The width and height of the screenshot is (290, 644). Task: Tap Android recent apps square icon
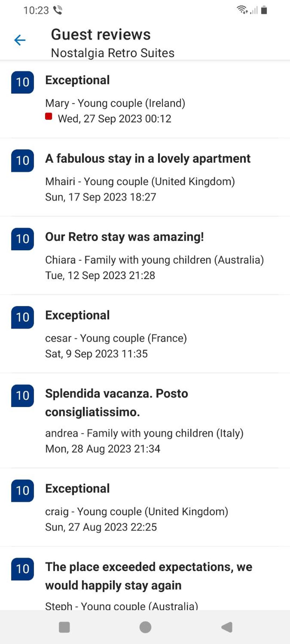(x=64, y=627)
